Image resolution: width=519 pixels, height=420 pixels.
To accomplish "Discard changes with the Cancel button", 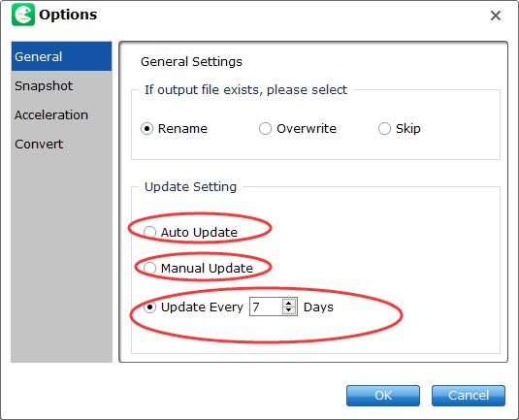I will pyautogui.click(x=469, y=396).
